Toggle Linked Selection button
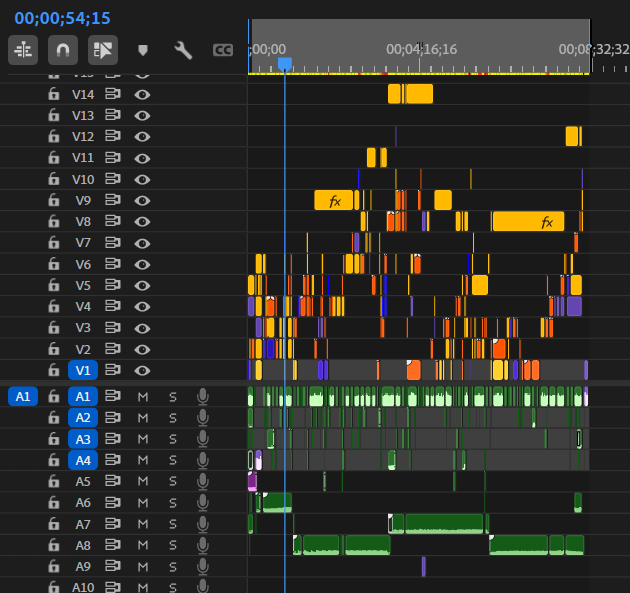 point(103,50)
